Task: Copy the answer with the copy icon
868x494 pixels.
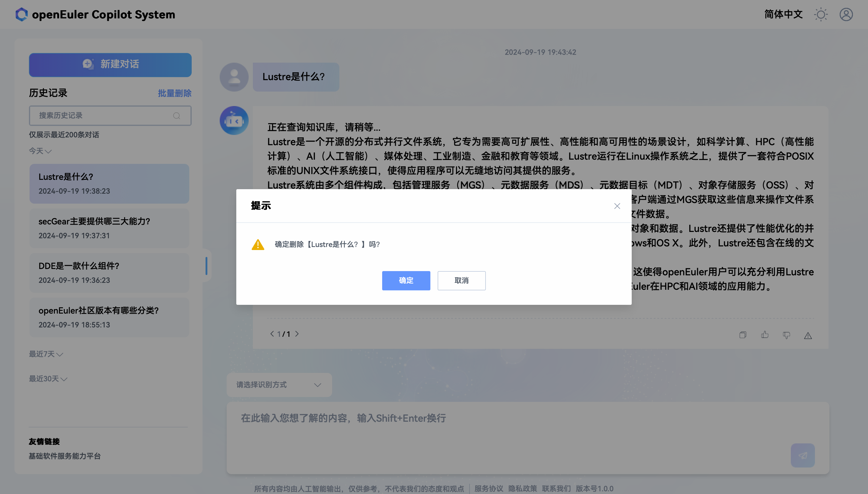Action: point(742,335)
